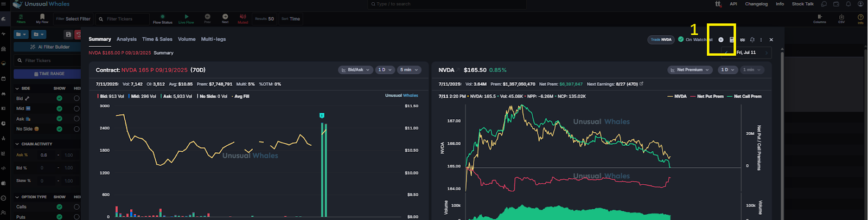Open Stock Talk in top menu
The width and height of the screenshot is (868, 220).
802,4
